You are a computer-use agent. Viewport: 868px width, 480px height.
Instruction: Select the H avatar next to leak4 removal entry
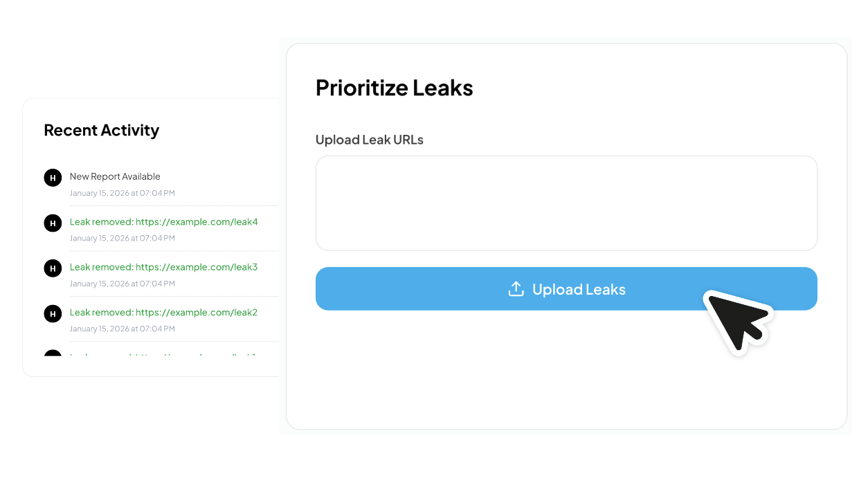(x=53, y=223)
